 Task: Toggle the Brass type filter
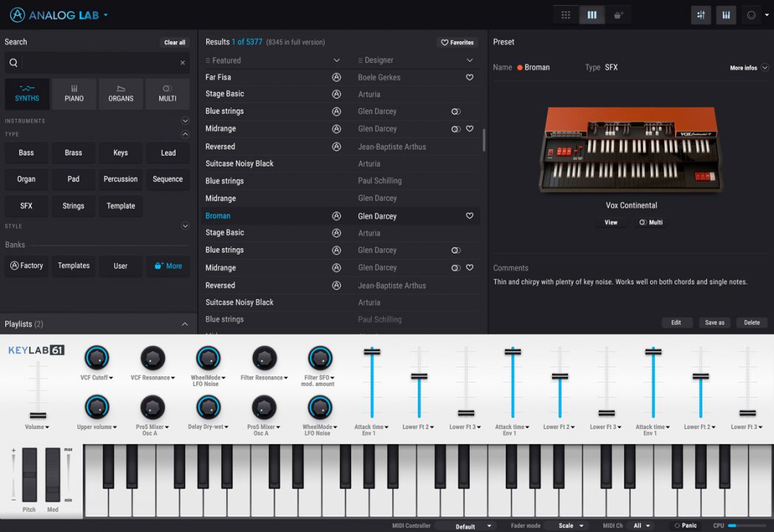74,153
